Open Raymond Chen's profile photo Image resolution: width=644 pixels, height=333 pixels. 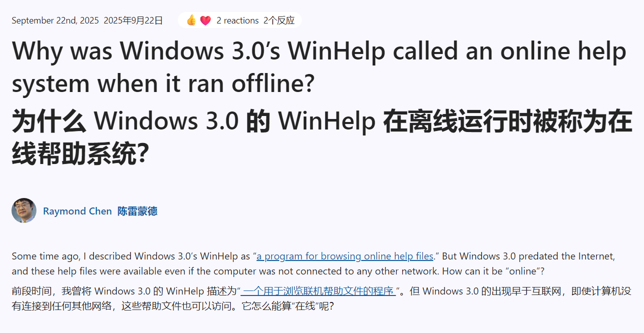tap(24, 210)
